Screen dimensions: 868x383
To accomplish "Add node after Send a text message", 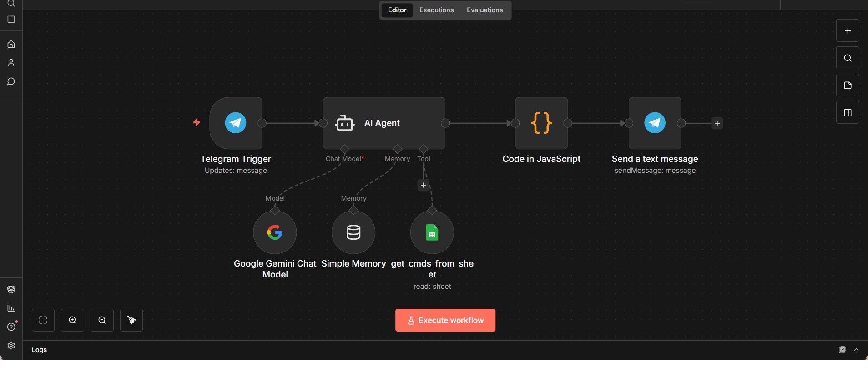I will tap(717, 123).
